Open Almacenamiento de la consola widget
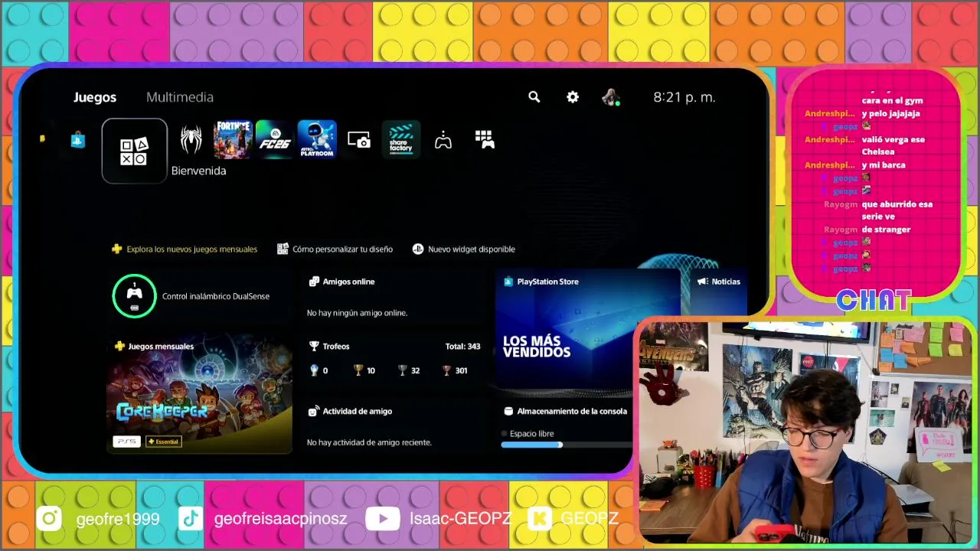Image resolution: width=980 pixels, height=551 pixels. tap(566, 411)
